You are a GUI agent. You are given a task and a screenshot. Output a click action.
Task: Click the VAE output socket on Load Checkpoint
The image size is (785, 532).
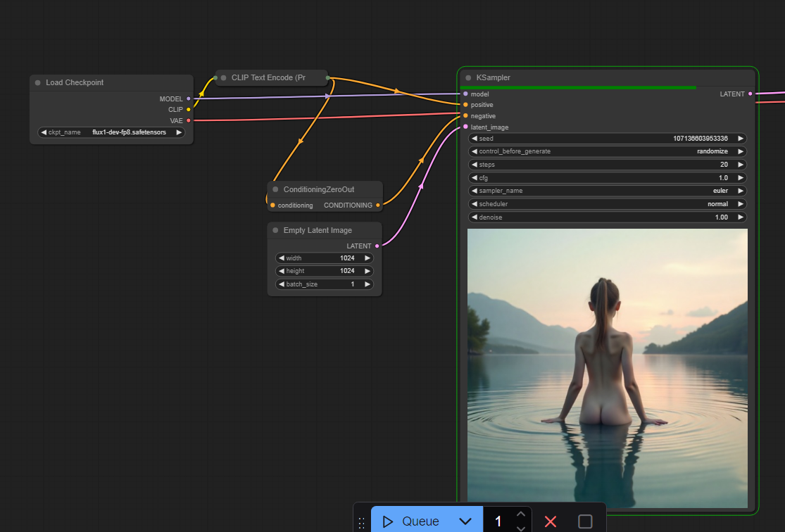pos(188,120)
